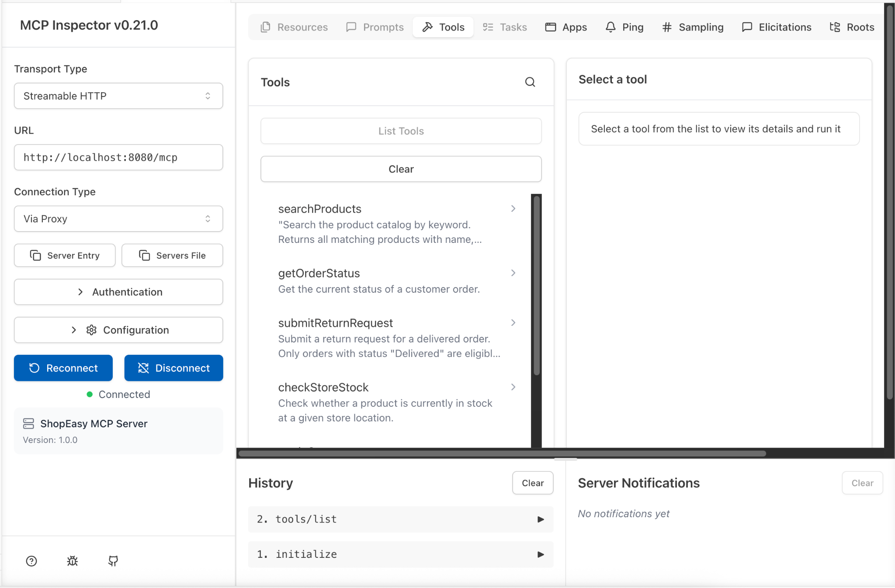Click the tools list vertical scrollbar
The width and height of the screenshot is (895, 588).
coord(537,285)
